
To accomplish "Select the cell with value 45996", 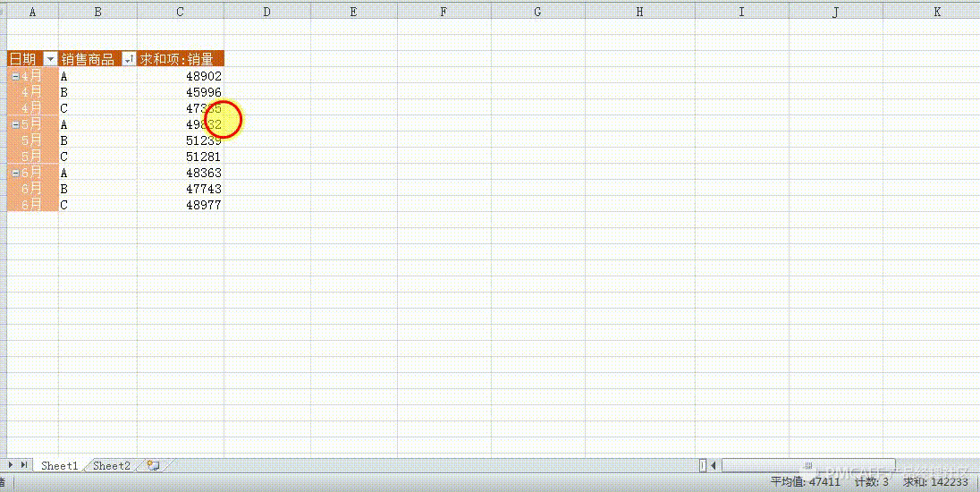I will 180,92.
